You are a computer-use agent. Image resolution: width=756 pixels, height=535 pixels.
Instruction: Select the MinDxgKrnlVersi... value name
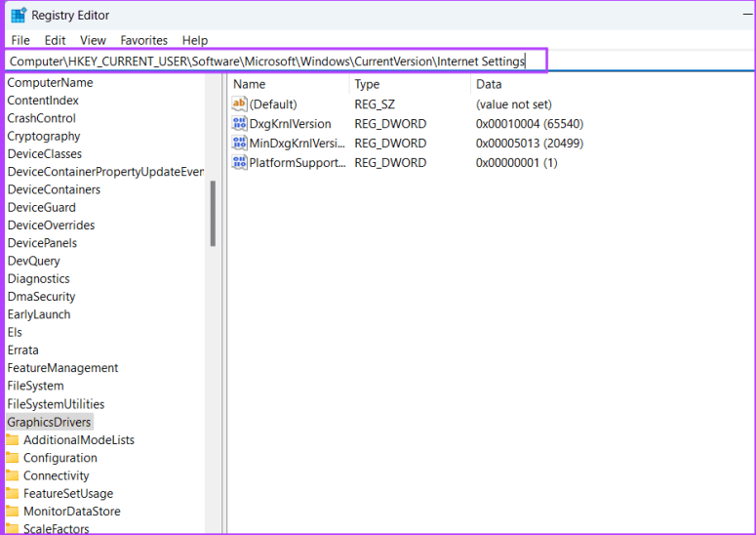pos(297,144)
